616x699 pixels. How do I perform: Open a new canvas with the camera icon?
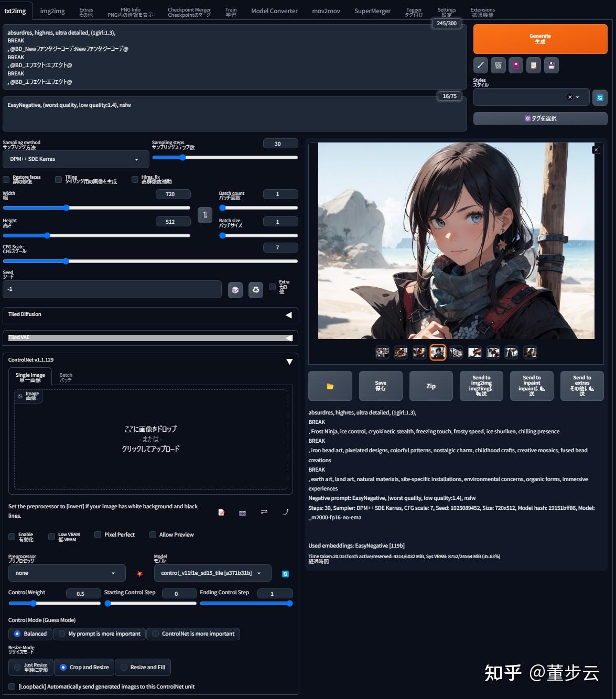click(x=243, y=512)
